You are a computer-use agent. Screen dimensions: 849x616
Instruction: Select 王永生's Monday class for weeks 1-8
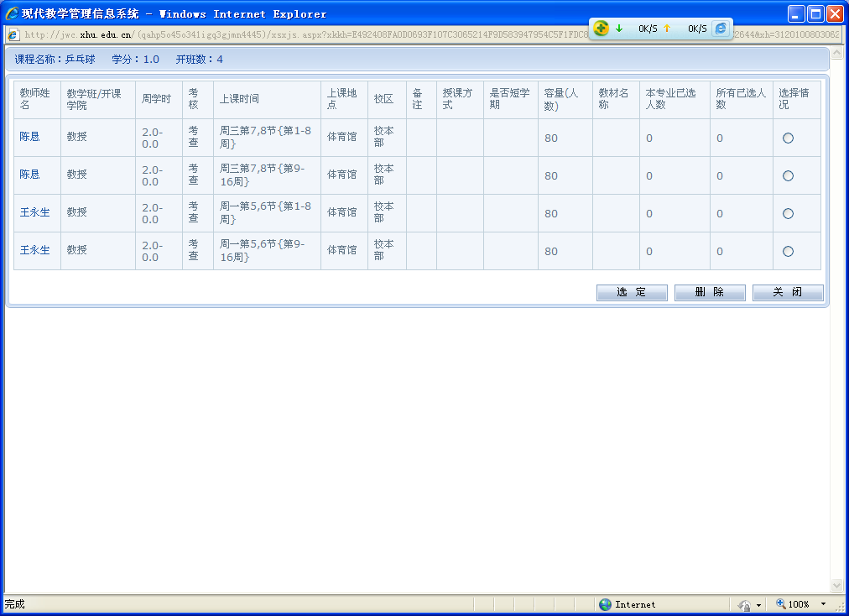click(788, 214)
